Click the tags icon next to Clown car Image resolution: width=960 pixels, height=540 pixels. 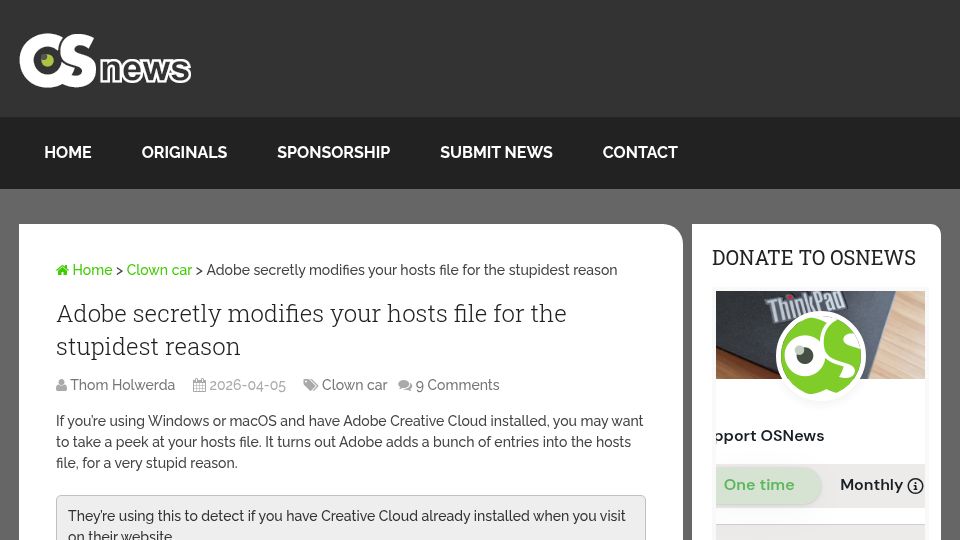[310, 385]
